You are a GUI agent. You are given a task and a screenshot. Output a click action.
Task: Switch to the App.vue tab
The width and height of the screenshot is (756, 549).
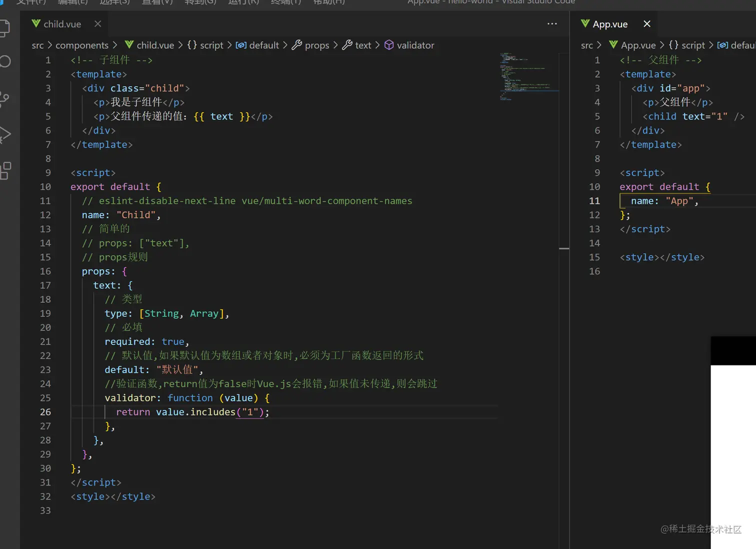[x=609, y=23]
